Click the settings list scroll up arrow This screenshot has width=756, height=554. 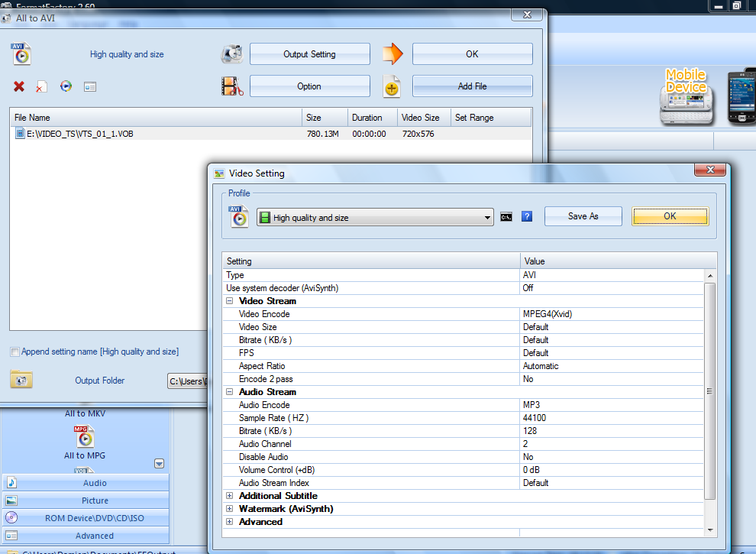tap(709, 276)
